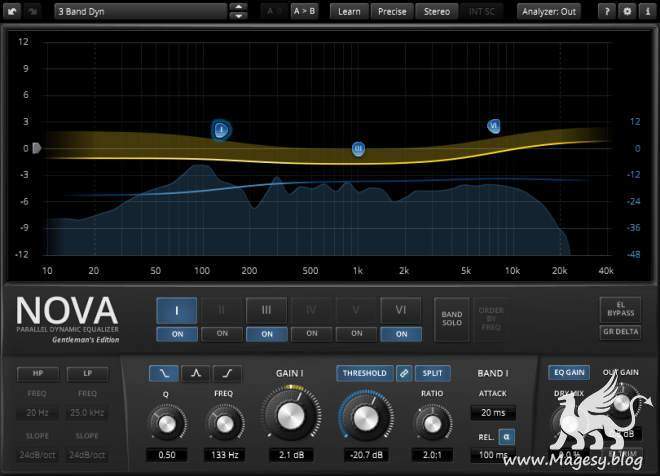Click the HP frequency field 20 Hz
This screenshot has height=476, width=660.
(37, 413)
